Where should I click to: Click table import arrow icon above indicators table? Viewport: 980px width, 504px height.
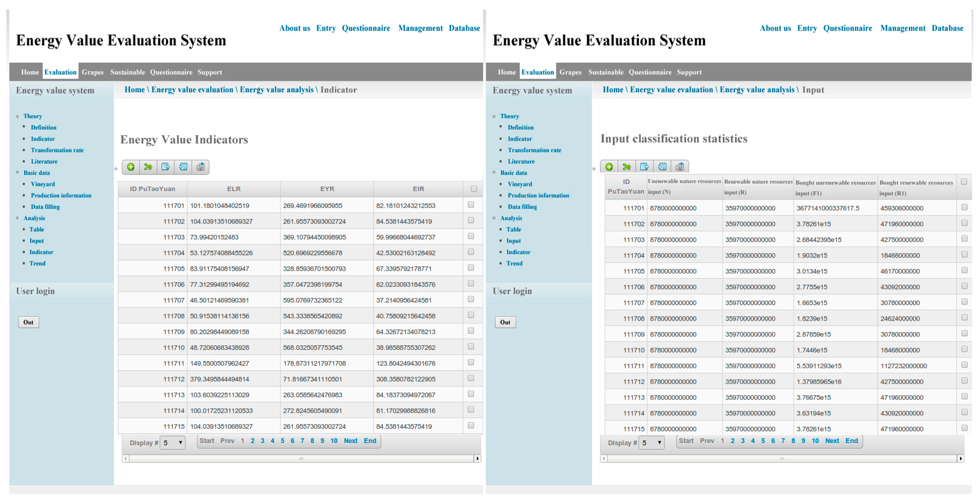pyautogui.click(x=183, y=167)
